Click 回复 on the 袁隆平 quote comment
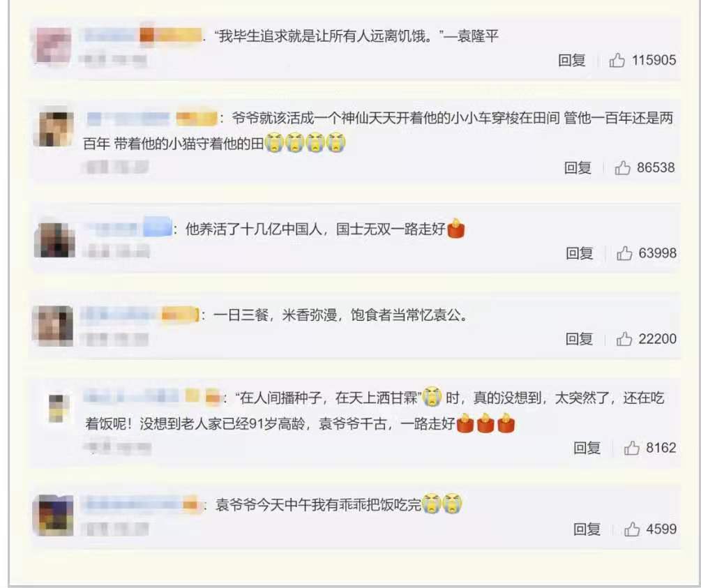The height and width of the screenshot is (588, 701). pyautogui.click(x=572, y=60)
